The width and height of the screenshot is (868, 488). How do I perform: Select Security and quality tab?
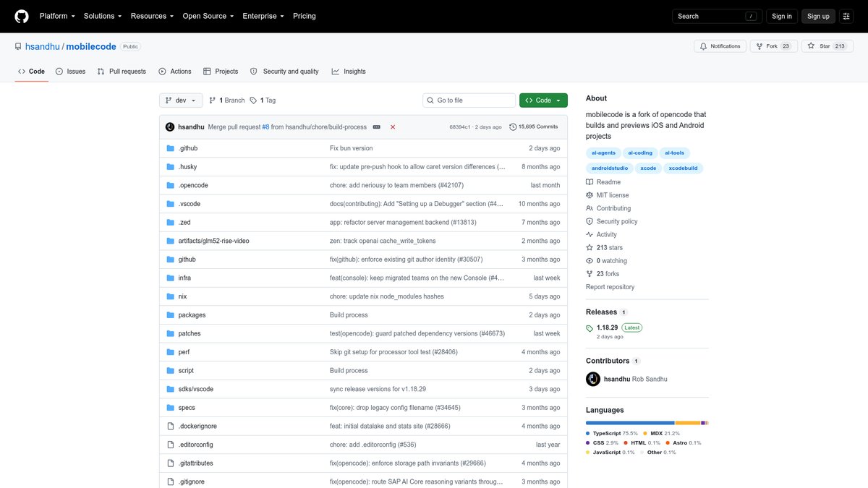[284, 72]
